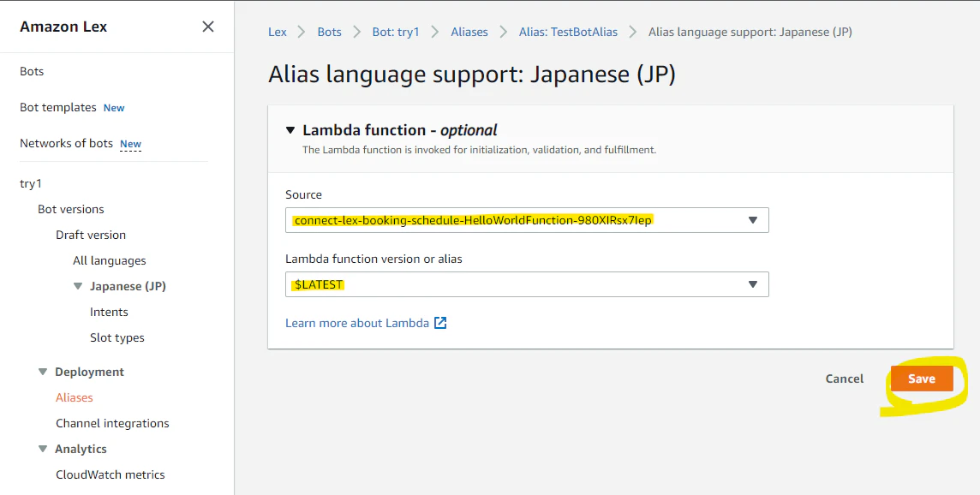Click the New badge beside Networks of bots
The height and width of the screenshot is (495, 980).
click(x=130, y=144)
